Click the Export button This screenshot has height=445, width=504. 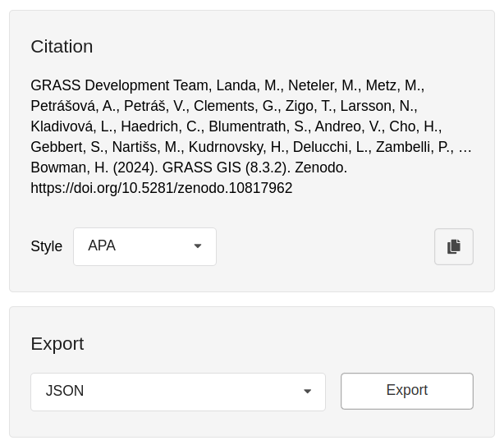pos(407,391)
